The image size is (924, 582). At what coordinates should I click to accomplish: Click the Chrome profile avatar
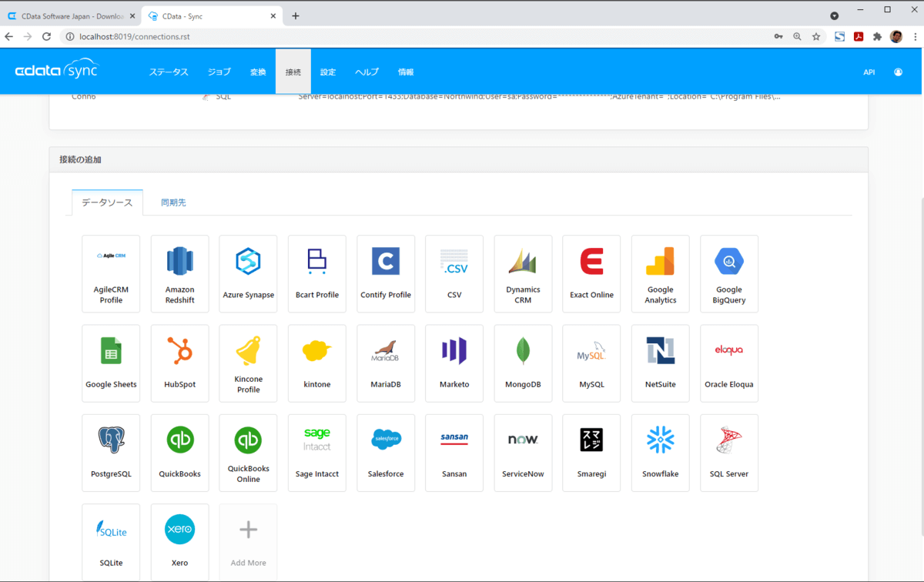(896, 36)
